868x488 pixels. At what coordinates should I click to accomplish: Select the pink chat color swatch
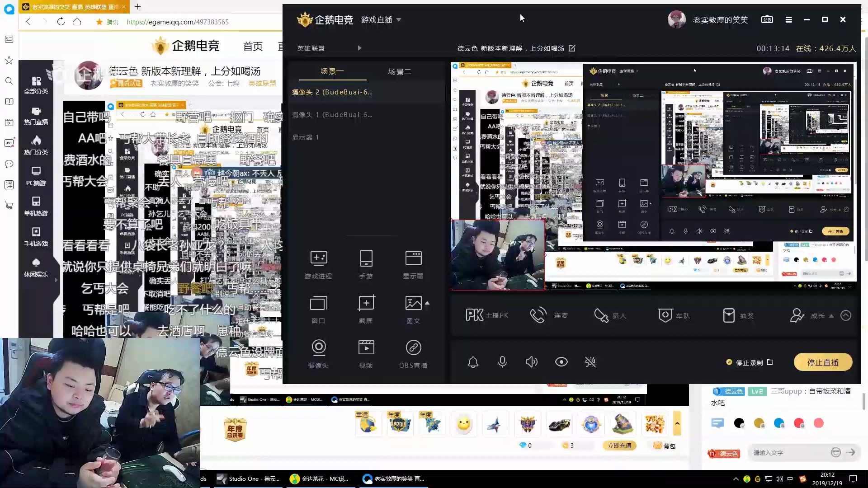tap(819, 423)
